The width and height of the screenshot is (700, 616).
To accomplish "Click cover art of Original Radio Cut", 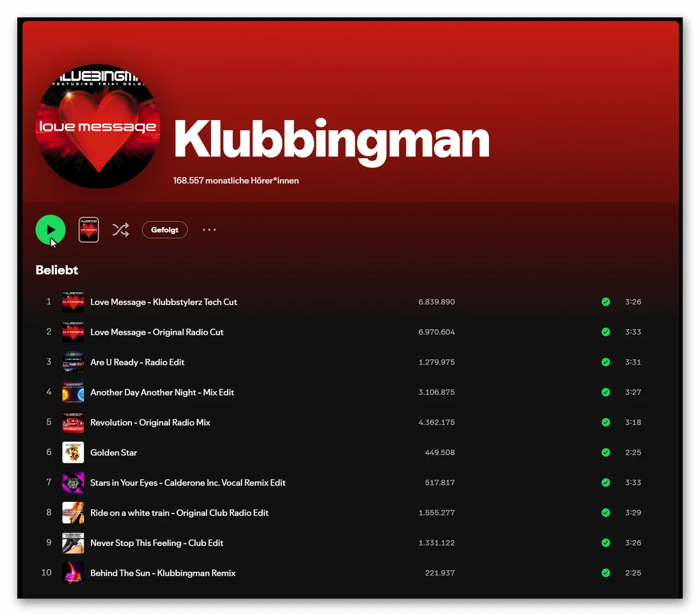I will 73,332.
